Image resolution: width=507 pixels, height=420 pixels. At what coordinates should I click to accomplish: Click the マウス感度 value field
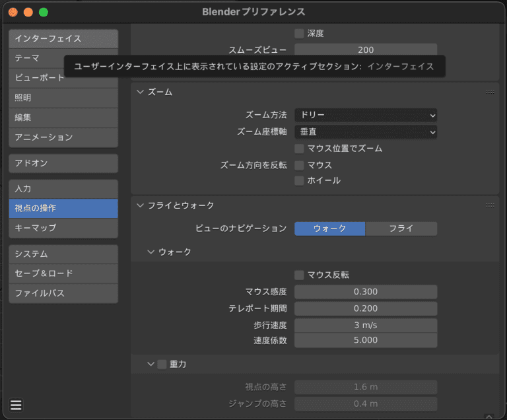tap(366, 292)
